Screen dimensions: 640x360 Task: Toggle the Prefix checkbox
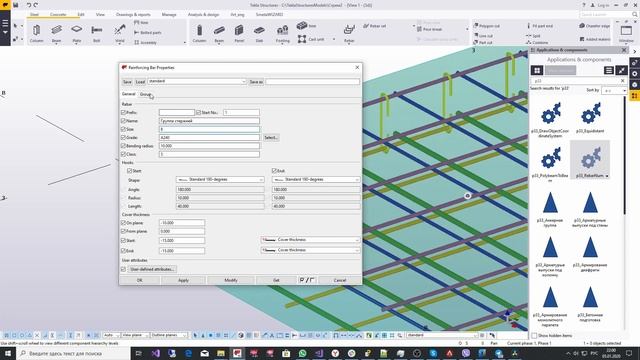tap(123, 112)
